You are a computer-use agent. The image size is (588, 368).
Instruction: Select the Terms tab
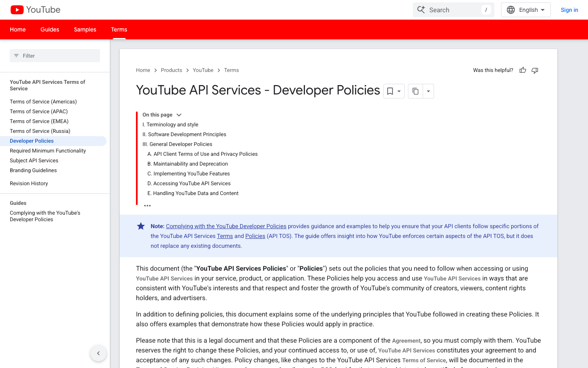pyautogui.click(x=119, y=29)
